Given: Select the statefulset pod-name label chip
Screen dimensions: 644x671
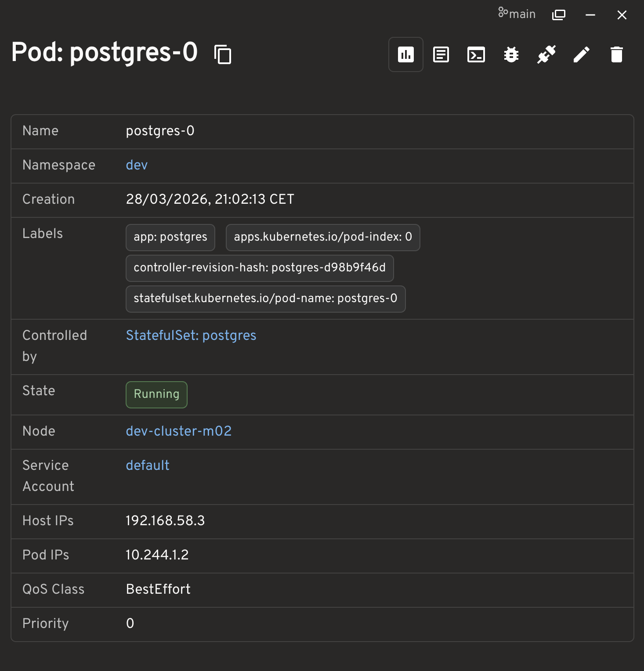Looking at the screenshot, I should point(265,299).
